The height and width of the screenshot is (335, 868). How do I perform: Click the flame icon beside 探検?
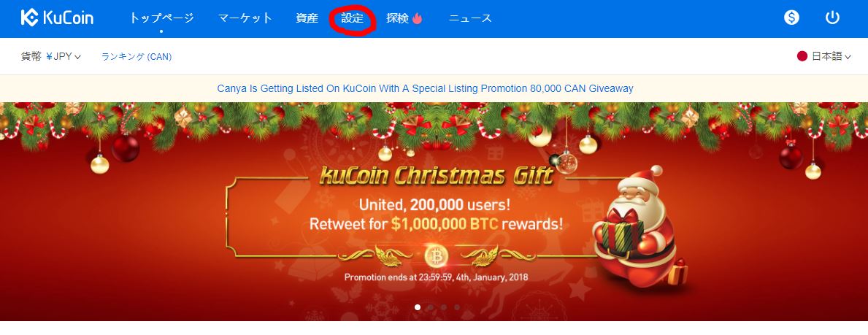tap(417, 18)
